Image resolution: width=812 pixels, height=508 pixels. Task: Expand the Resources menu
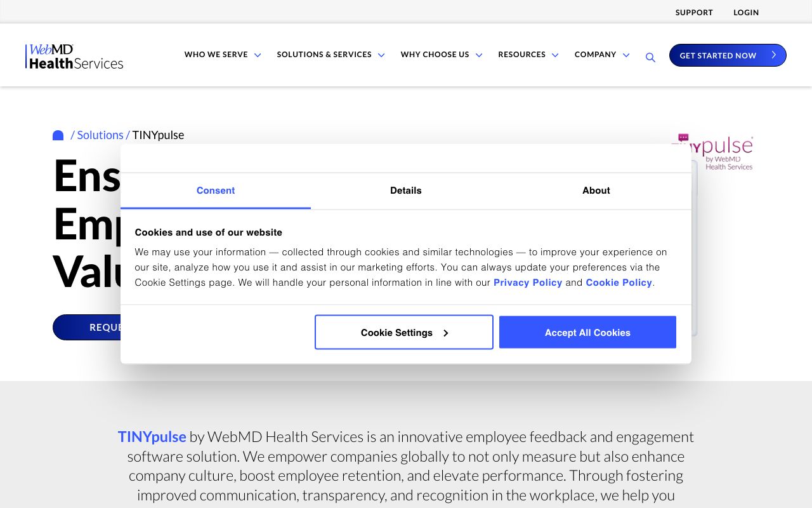[528, 55]
